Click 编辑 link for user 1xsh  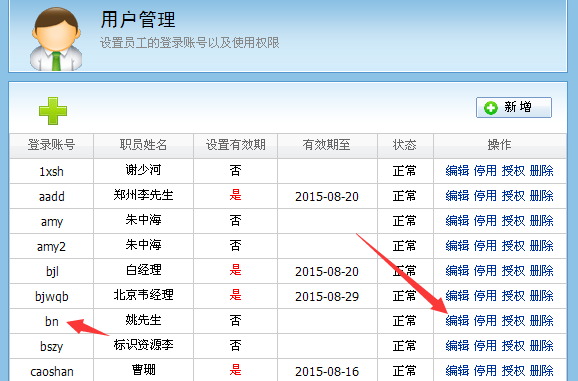[x=457, y=171]
